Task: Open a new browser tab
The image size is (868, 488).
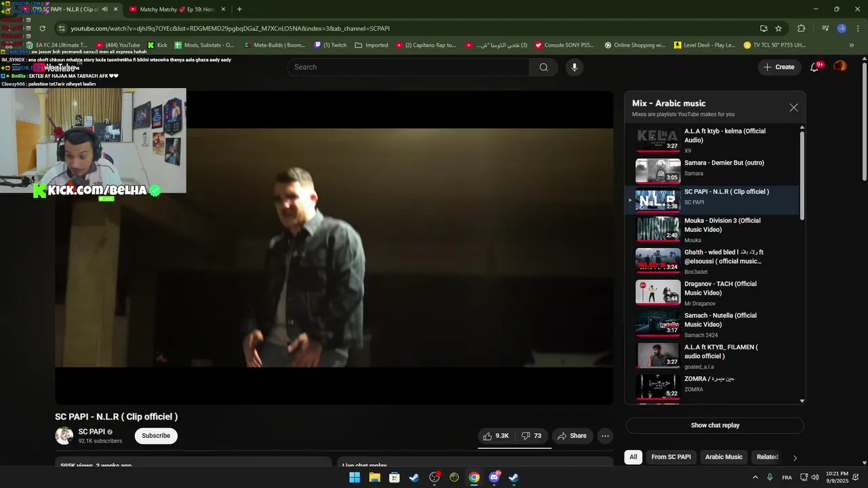Action: point(239,9)
